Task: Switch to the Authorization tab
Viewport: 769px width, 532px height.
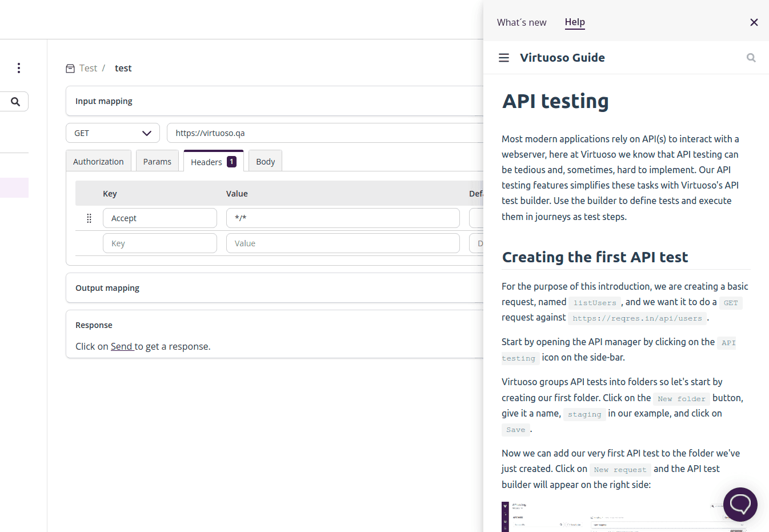Action: point(98,162)
